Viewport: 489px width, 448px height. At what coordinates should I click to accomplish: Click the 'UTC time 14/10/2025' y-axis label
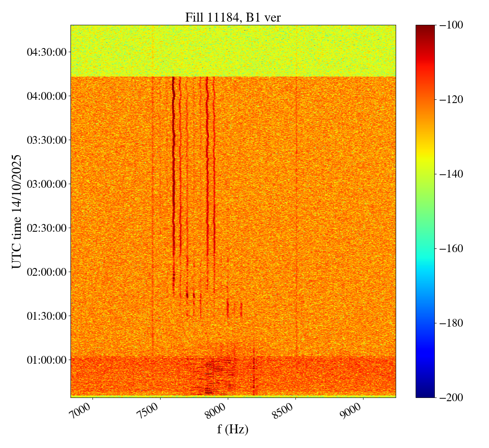[16, 211]
